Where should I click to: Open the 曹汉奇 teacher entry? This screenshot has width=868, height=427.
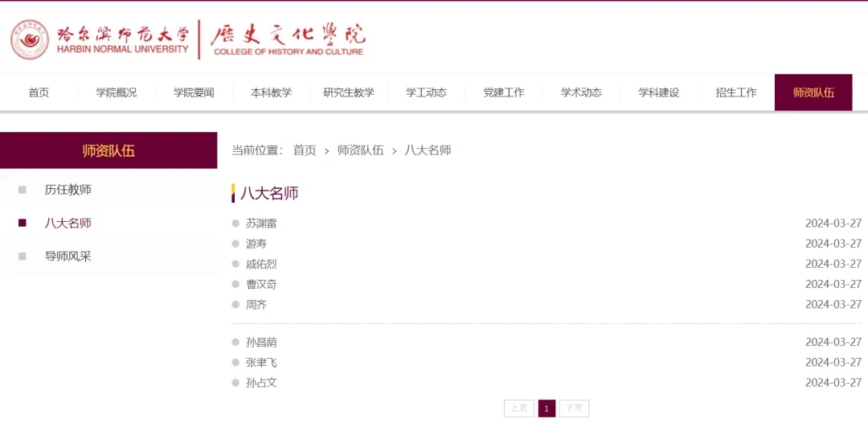point(261,285)
